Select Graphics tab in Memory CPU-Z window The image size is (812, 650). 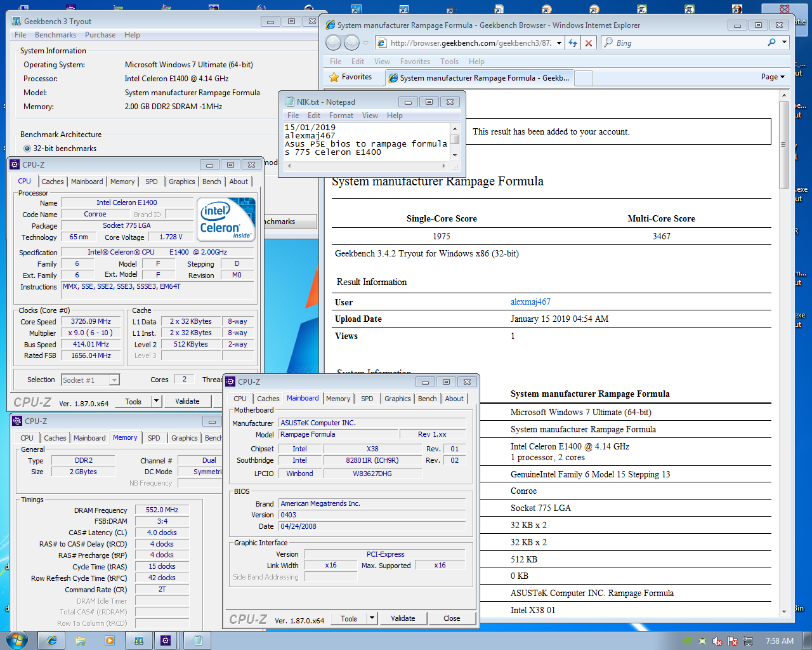(x=185, y=438)
